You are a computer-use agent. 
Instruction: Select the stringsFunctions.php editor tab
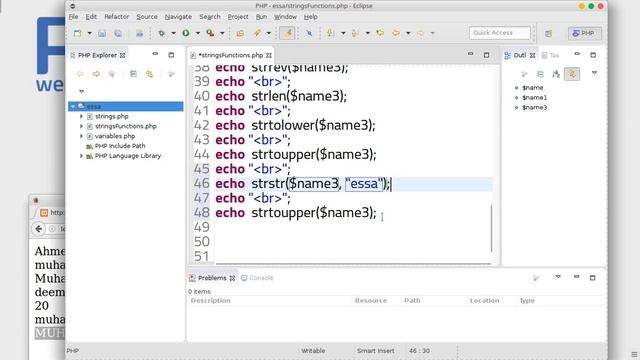[231, 55]
